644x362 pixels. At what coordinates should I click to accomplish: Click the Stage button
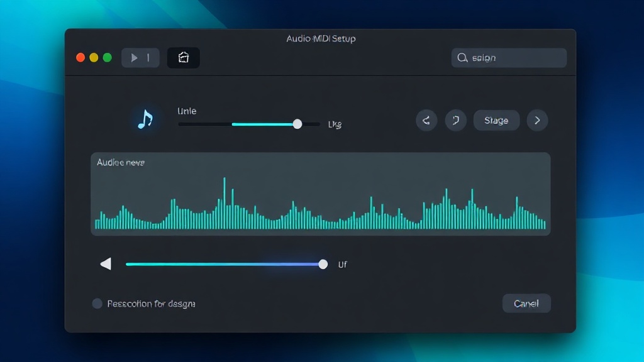pyautogui.click(x=496, y=120)
